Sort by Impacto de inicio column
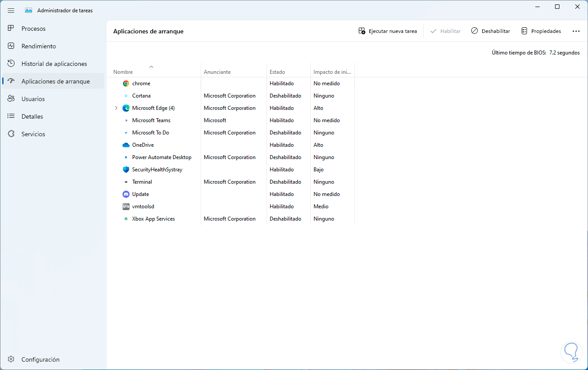 [x=332, y=72]
